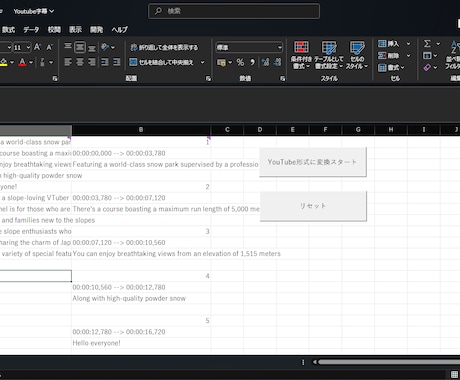This screenshot has height=380, width=460.
Task: Click the text orientation icon
Action: coord(105,47)
